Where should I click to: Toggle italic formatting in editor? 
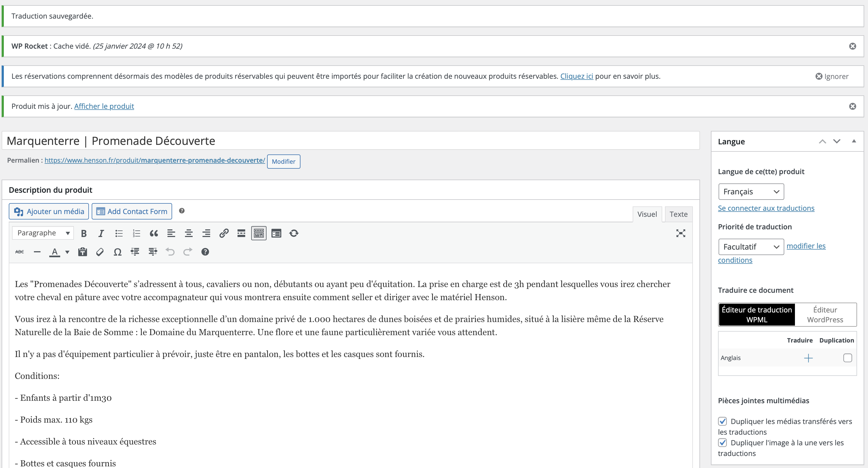(101, 233)
